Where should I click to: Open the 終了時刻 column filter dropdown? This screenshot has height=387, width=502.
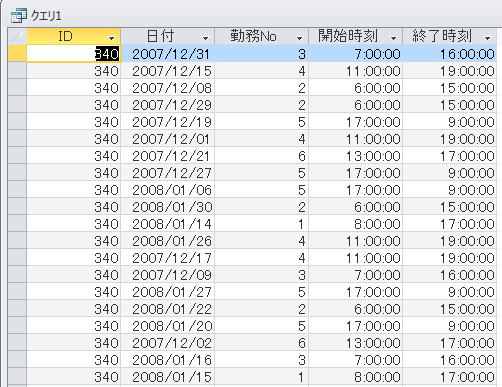tap(488, 38)
